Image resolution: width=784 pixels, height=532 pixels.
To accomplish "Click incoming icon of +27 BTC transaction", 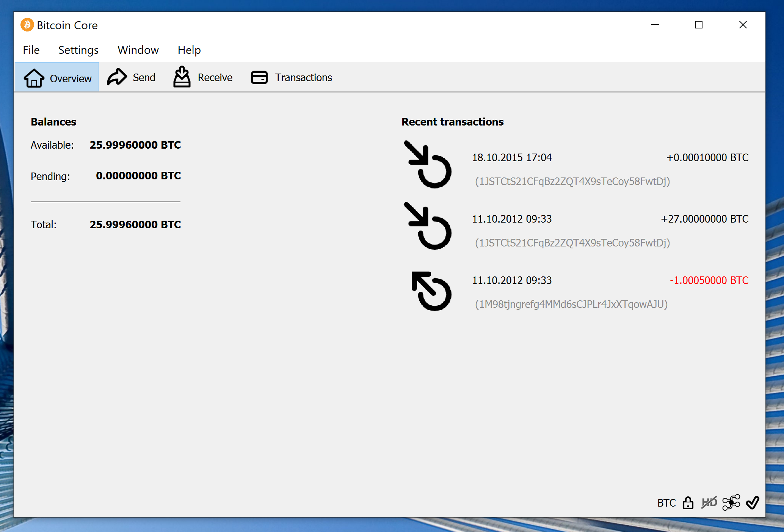I will 428,226.
